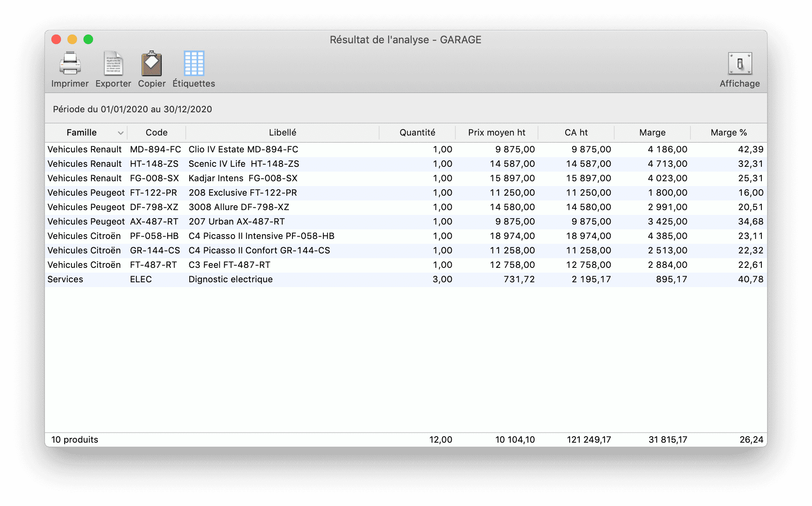The height and width of the screenshot is (506, 812).
Task: Sort by the Code column header
Action: [156, 133]
